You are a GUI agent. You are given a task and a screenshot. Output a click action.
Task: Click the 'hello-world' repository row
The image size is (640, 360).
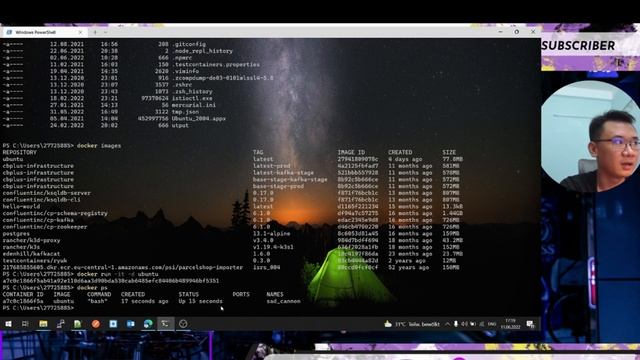[21, 207]
